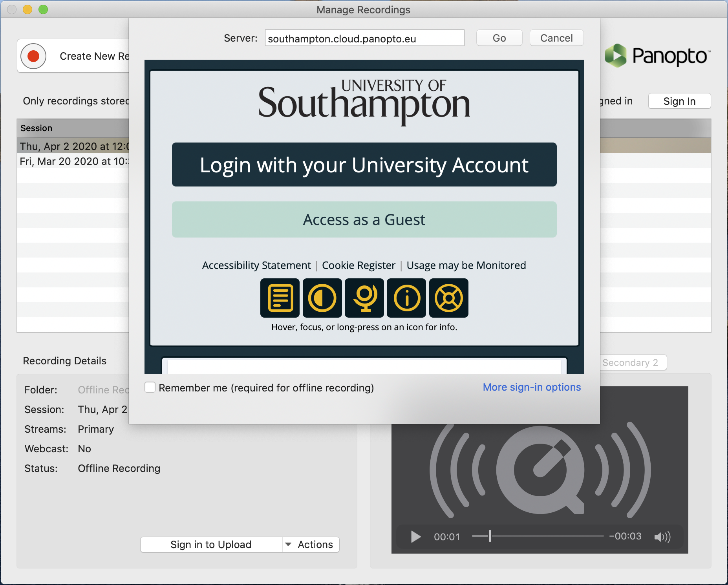
Task: Select the Fri, Mar 20 2020 session row
Action: tap(73, 161)
